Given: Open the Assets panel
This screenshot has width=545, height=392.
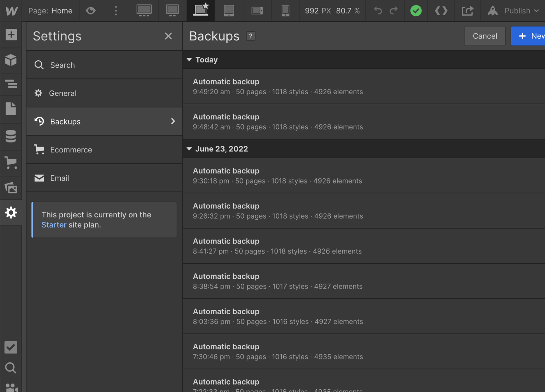Looking at the screenshot, I should (x=11, y=187).
